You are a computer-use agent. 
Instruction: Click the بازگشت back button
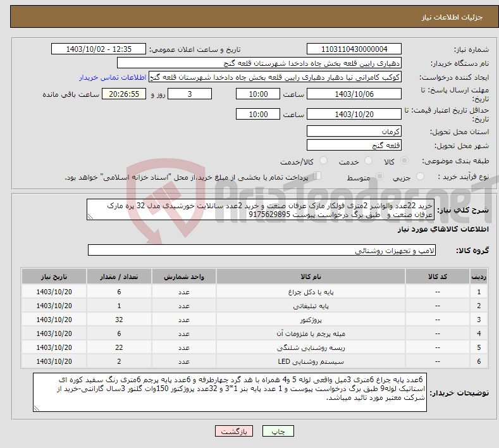[234, 431]
